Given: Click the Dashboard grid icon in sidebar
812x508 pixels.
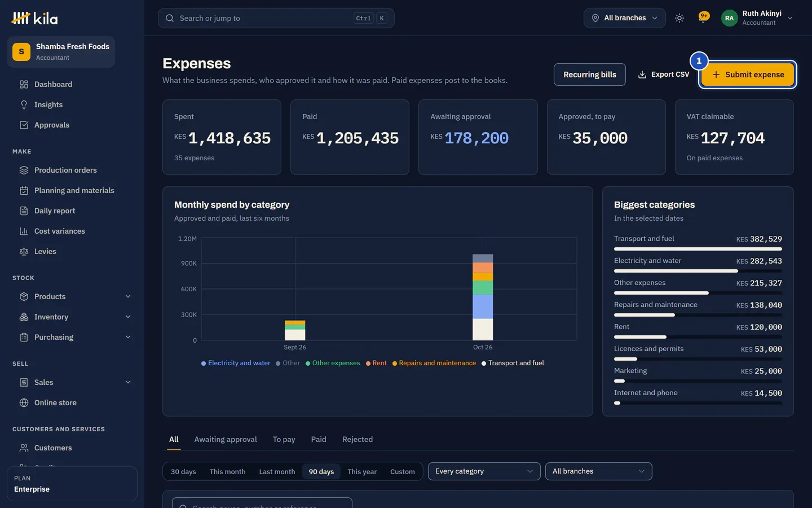Looking at the screenshot, I should [x=24, y=84].
